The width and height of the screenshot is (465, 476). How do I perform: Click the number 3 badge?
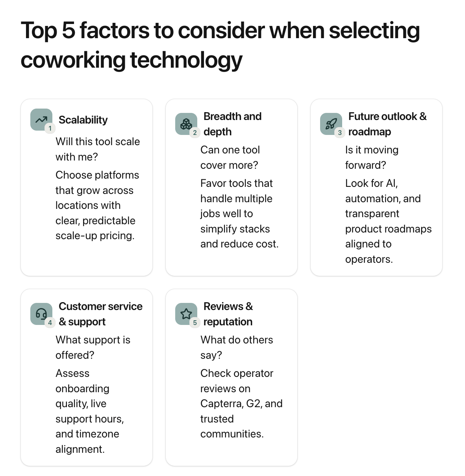tap(340, 133)
